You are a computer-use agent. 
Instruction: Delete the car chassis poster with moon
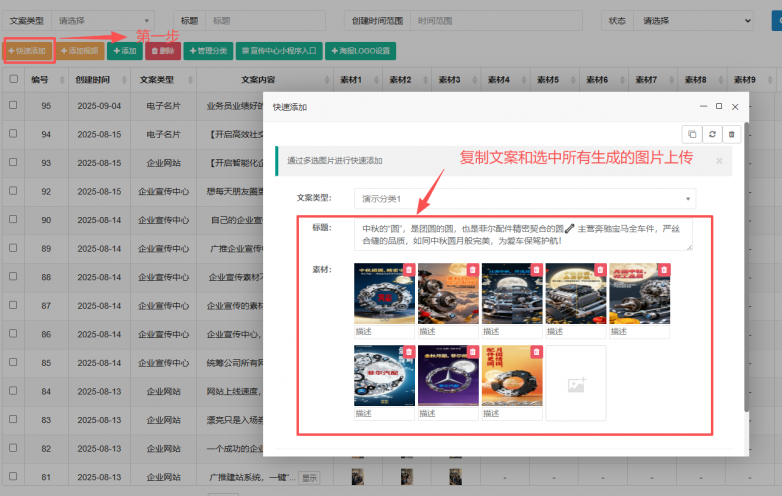(x=536, y=270)
